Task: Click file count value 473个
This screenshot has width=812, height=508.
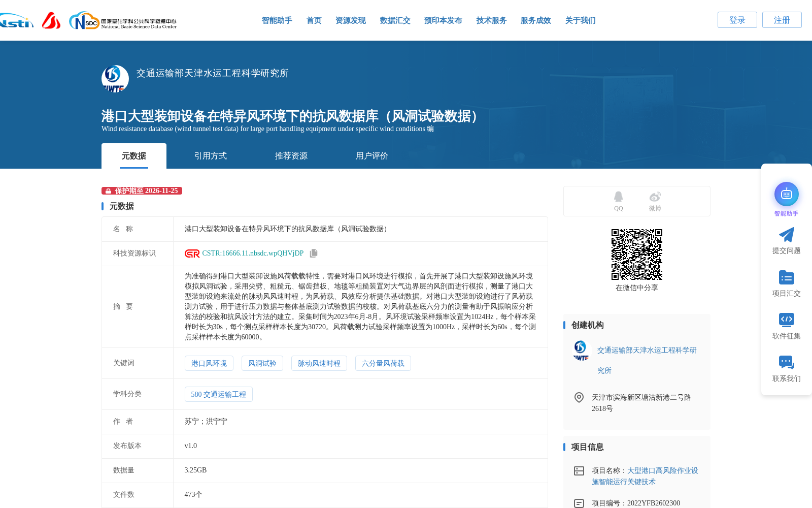Action: click(x=193, y=495)
